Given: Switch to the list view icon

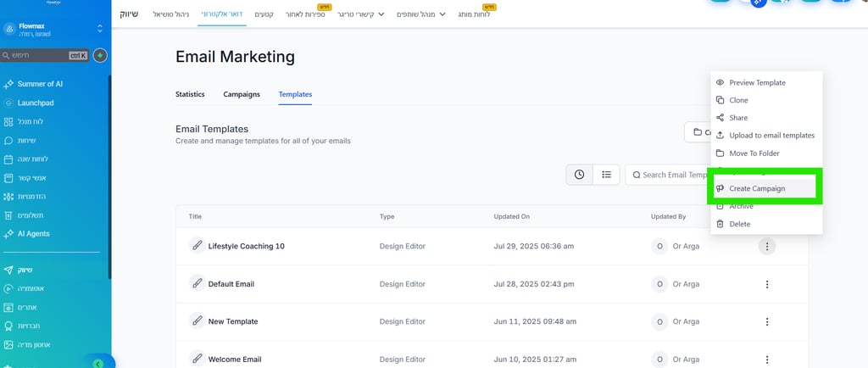Looking at the screenshot, I should (x=607, y=175).
